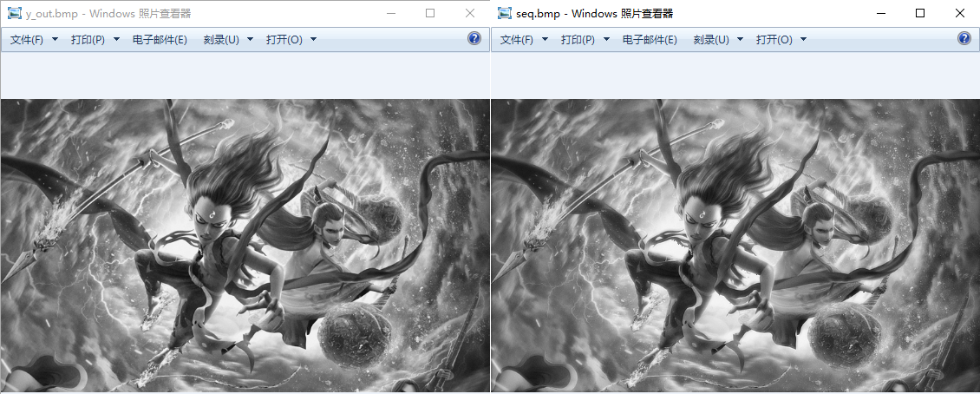The width and height of the screenshot is (980, 394).
Task: Click title text 'y_out.bmp - Windows 照片查看器'
Action: (108, 13)
